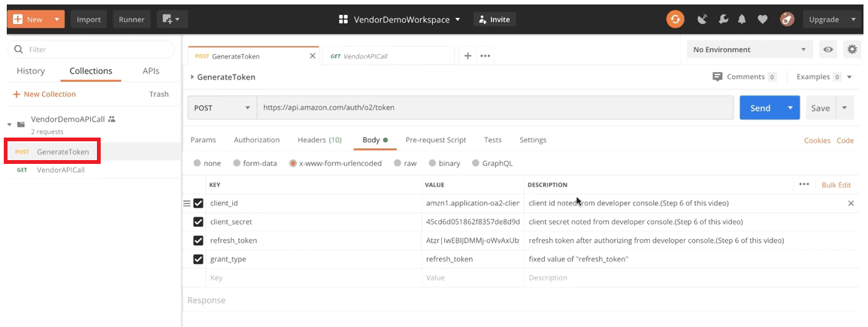
Task: Open the Save button dropdown arrow
Action: pos(844,108)
